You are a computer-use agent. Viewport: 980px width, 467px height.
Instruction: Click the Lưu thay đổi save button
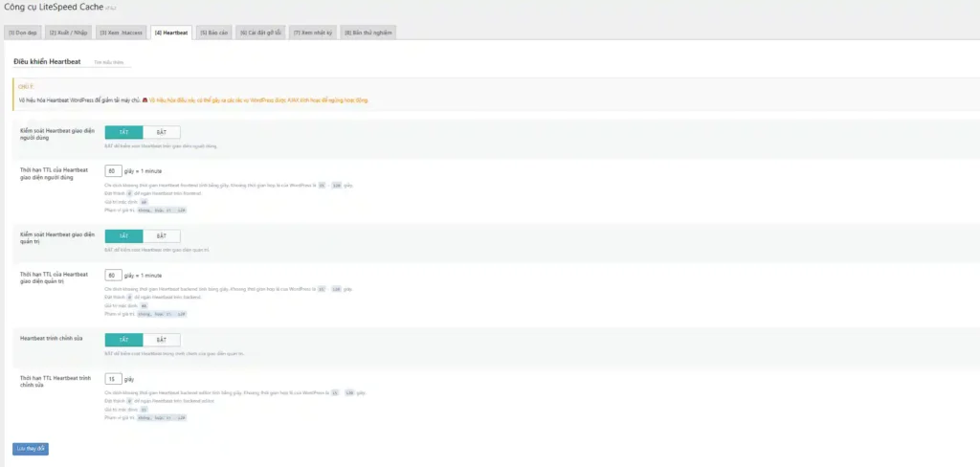pos(31,449)
